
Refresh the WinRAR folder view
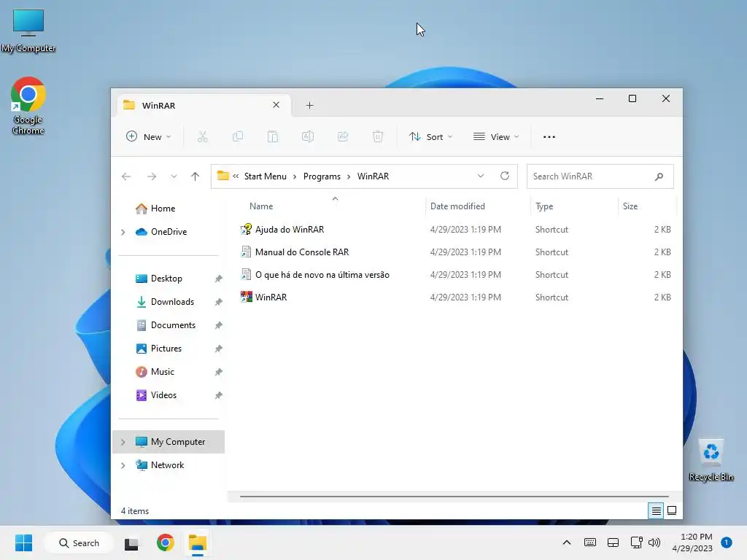tap(505, 176)
